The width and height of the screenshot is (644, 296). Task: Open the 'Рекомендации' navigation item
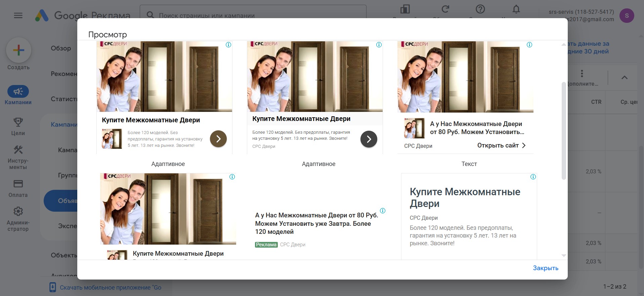coord(64,74)
